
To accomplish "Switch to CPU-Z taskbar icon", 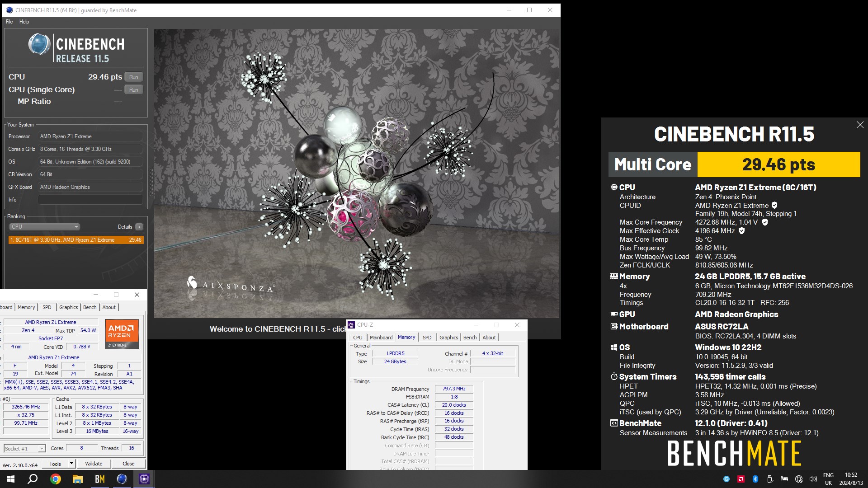I will click(144, 479).
